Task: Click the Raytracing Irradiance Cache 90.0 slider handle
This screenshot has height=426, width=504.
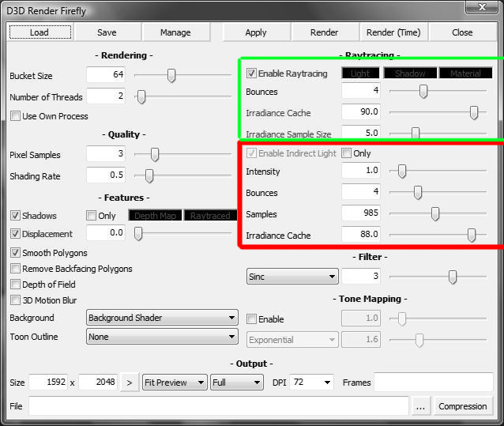Action: [x=474, y=112]
